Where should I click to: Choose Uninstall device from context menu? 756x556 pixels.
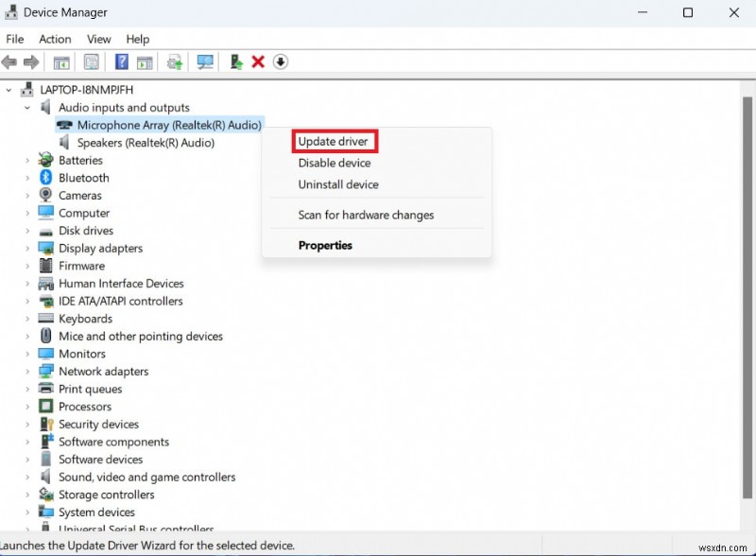pos(338,184)
